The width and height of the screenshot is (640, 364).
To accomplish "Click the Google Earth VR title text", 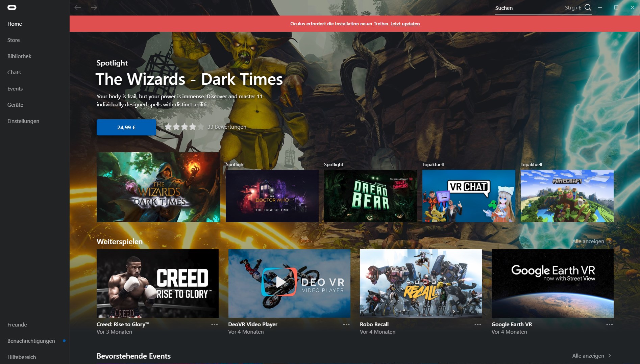I will click(x=512, y=324).
